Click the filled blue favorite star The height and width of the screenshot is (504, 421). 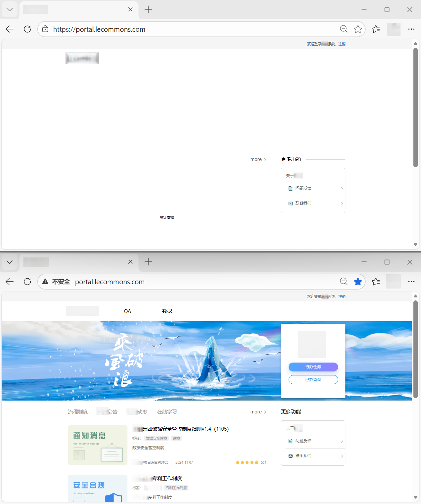pyautogui.click(x=358, y=282)
